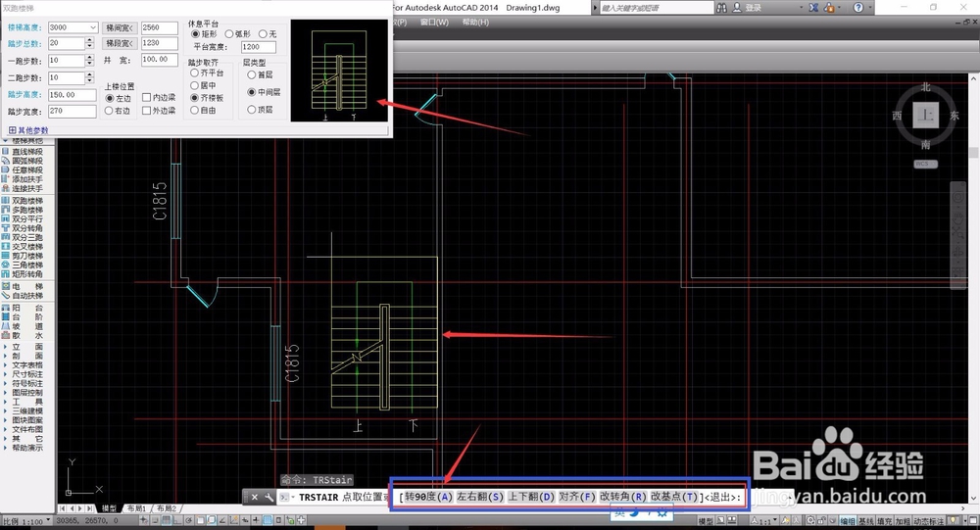Image resolution: width=980 pixels, height=530 pixels.
Task: Activate the 双跑楼梯 stair tool
Action: point(23,201)
